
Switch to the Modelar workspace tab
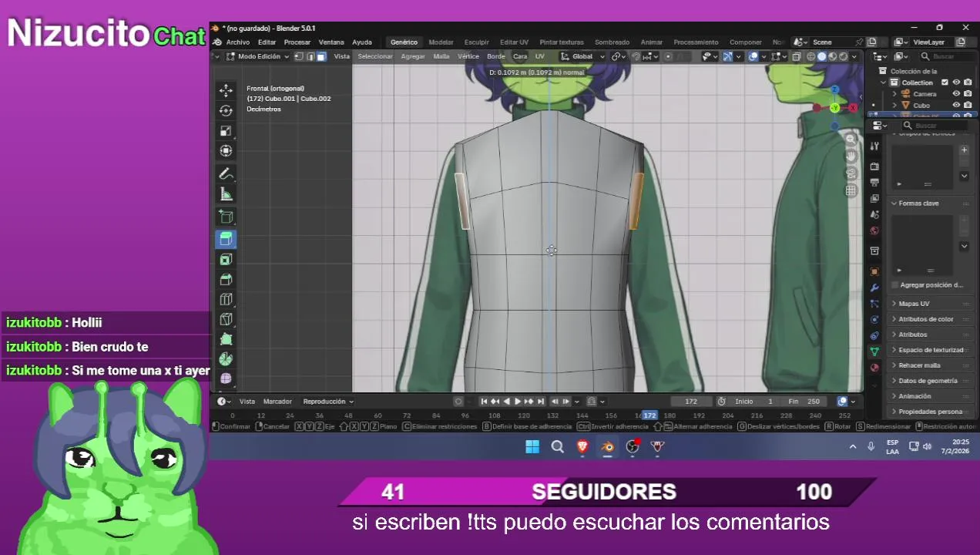tap(441, 42)
